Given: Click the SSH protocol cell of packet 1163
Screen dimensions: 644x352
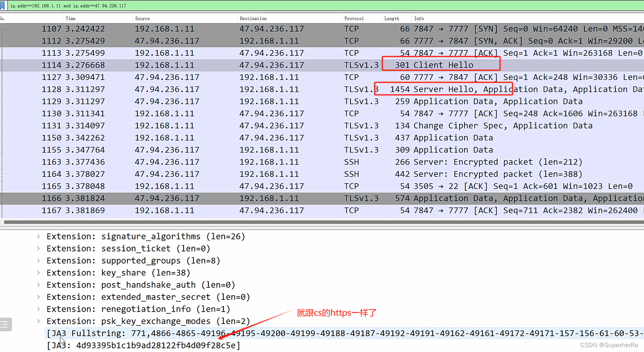Looking at the screenshot, I should [x=351, y=162].
